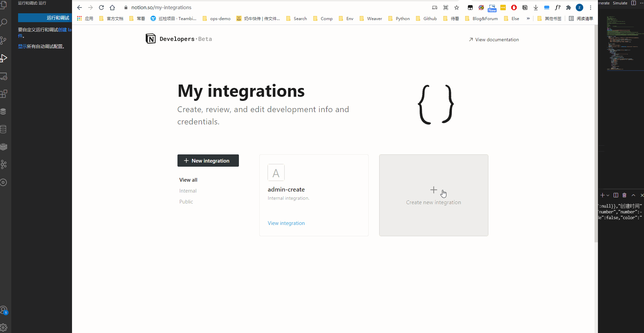The width and height of the screenshot is (644, 333).
Task: Click the Notion logo in the Developers header
Action: (151, 39)
